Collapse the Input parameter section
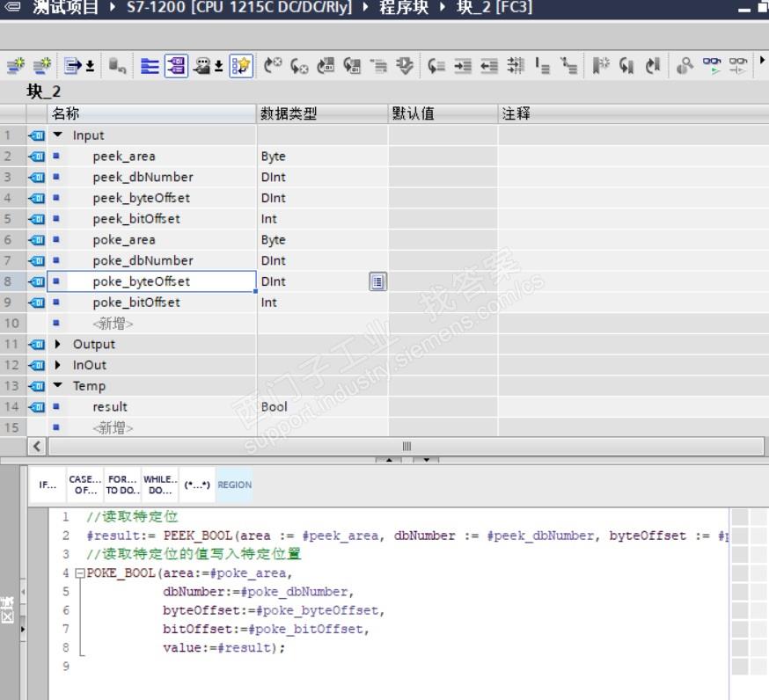The width and height of the screenshot is (769, 700). click(x=58, y=135)
